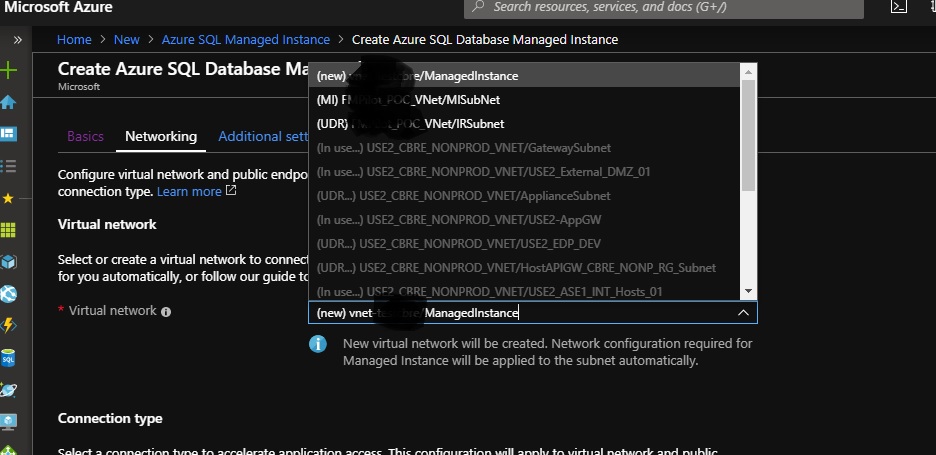The height and width of the screenshot is (455, 936).
Task: Switch to Additional settings tab
Action: (x=263, y=136)
